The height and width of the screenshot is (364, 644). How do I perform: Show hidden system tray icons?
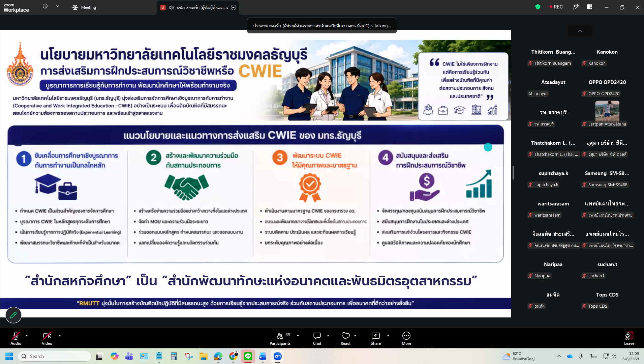[559, 356]
